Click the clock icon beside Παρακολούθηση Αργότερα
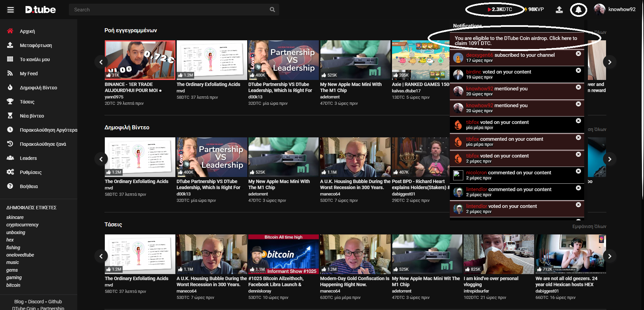Screen dimensions: 644x310 point(10,130)
